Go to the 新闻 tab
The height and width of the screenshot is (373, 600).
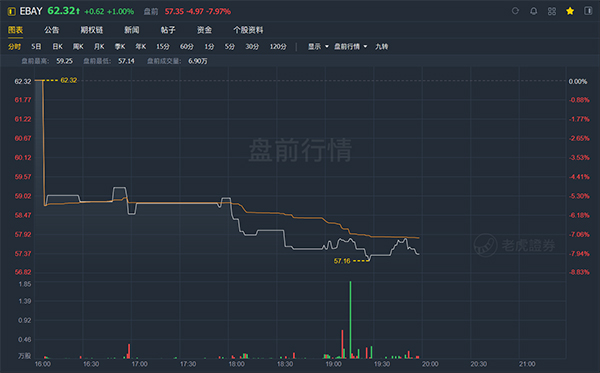click(132, 30)
